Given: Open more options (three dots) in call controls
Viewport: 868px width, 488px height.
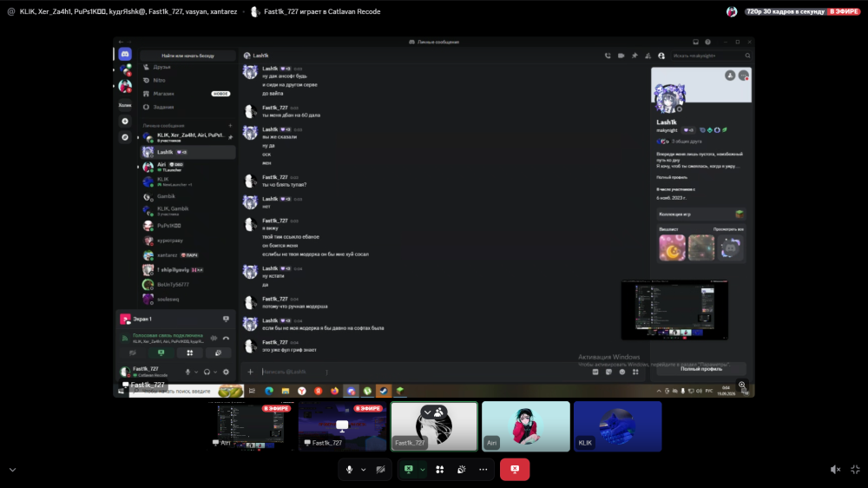Looking at the screenshot, I should click(x=483, y=469).
